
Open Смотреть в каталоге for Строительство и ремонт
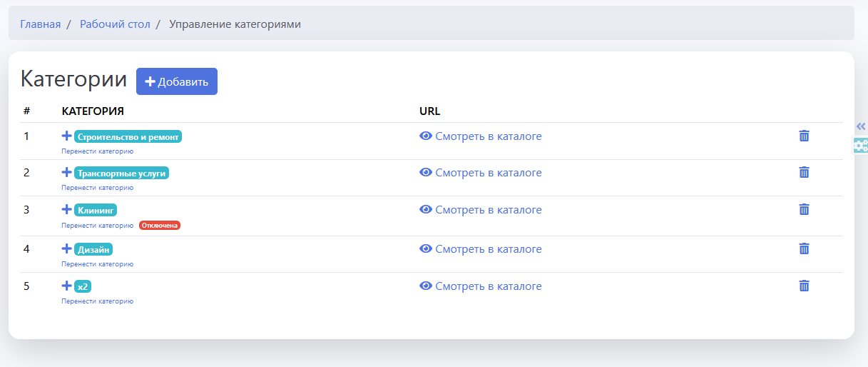pyautogui.click(x=488, y=136)
